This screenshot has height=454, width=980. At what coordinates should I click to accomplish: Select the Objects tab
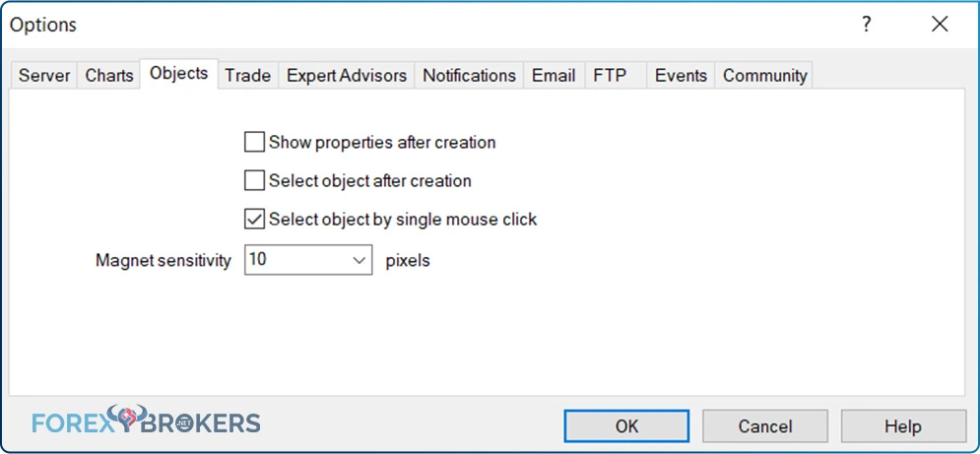tap(178, 74)
